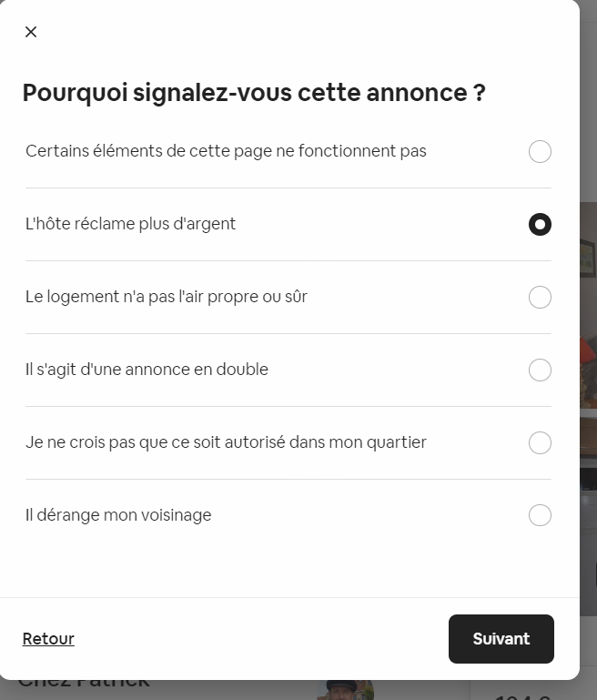Viewport: 597px width, 700px height.
Task: Click the host profile photo below the dialog
Action: click(346, 689)
